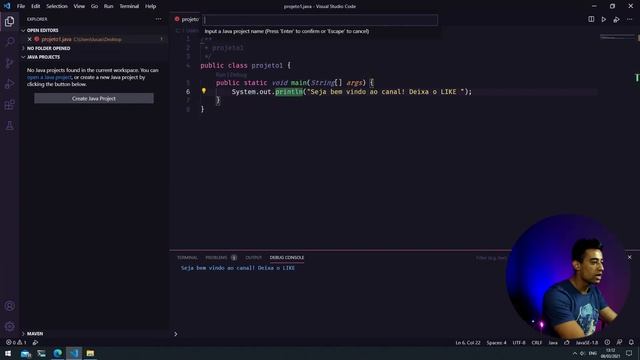This screenshot has height=360, width=640.
Task: Open the Source Control view
Action: [9, 63]
